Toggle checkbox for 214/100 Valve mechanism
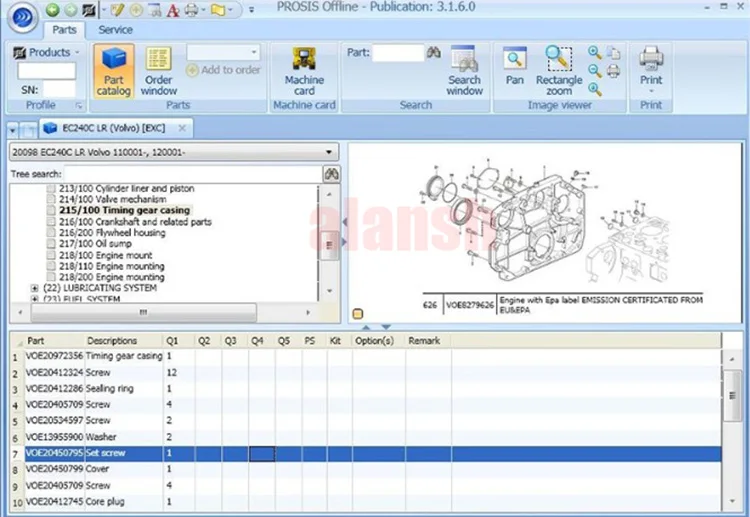 point(51,199)
